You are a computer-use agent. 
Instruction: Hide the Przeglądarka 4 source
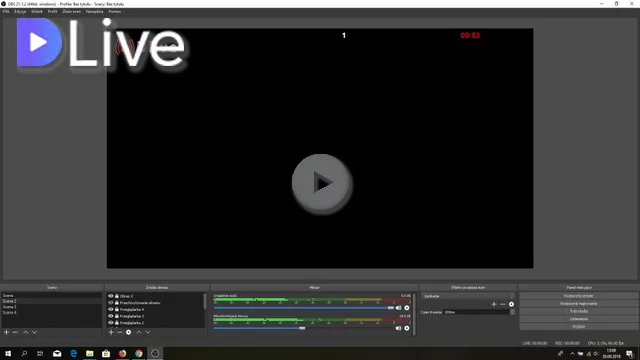pos(111,309)
